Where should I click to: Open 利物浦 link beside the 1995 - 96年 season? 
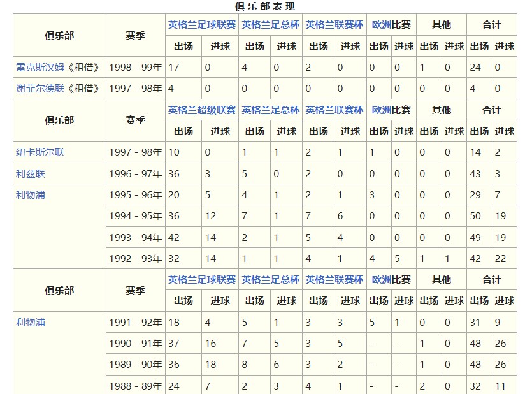[31, 195]
